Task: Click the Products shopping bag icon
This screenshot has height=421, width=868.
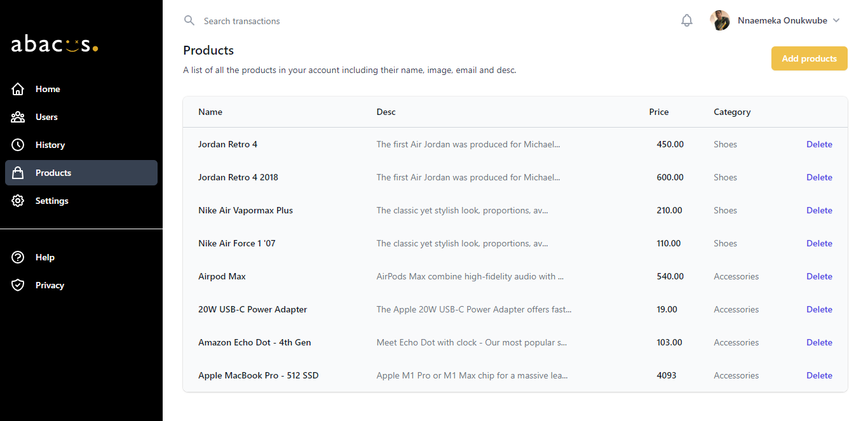Action: click(18, 173)
